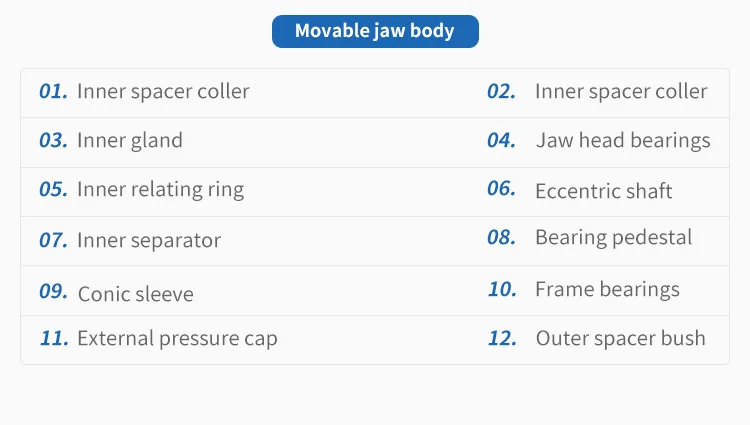Click the number 08 marker
The height and width of the screenshot is (425, 750).
pyautogui.click(x=501, y=237)
